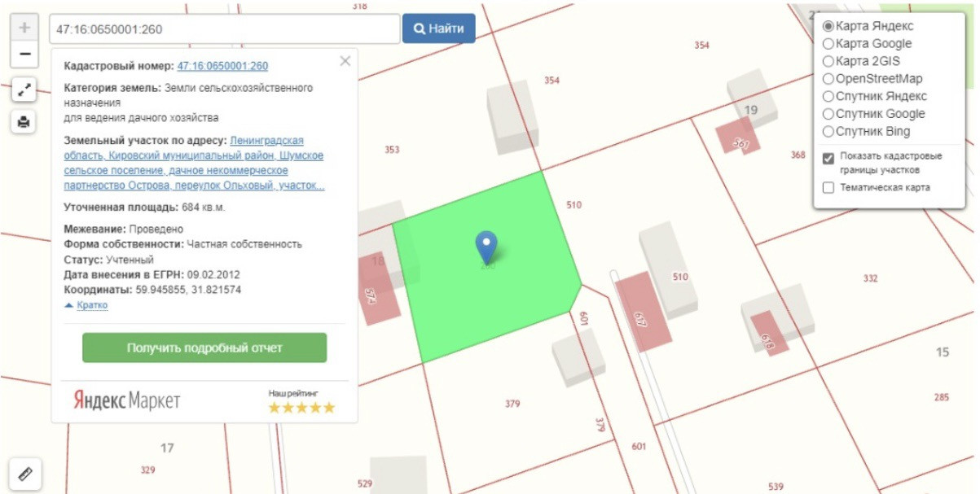Open the Ленинградская область address link
980x494 pixels.
pyautogui.click(x=194, y=163)
